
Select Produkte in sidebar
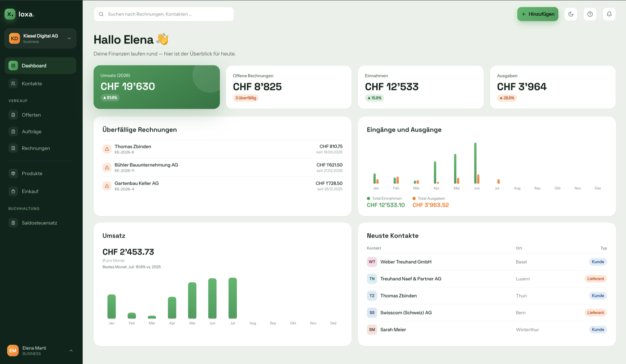coord(40,174)
